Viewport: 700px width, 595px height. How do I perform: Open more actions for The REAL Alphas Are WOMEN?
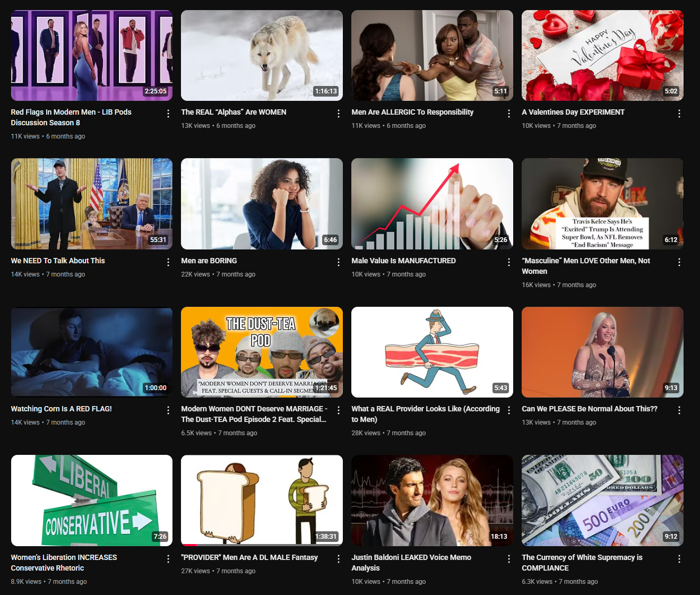[x=339, y=114]
